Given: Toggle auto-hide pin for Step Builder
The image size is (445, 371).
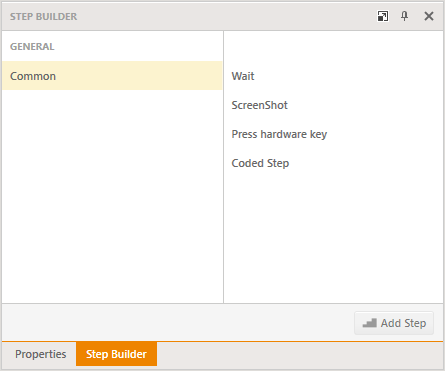Looking at the screenshot, I should coord(404,16).
